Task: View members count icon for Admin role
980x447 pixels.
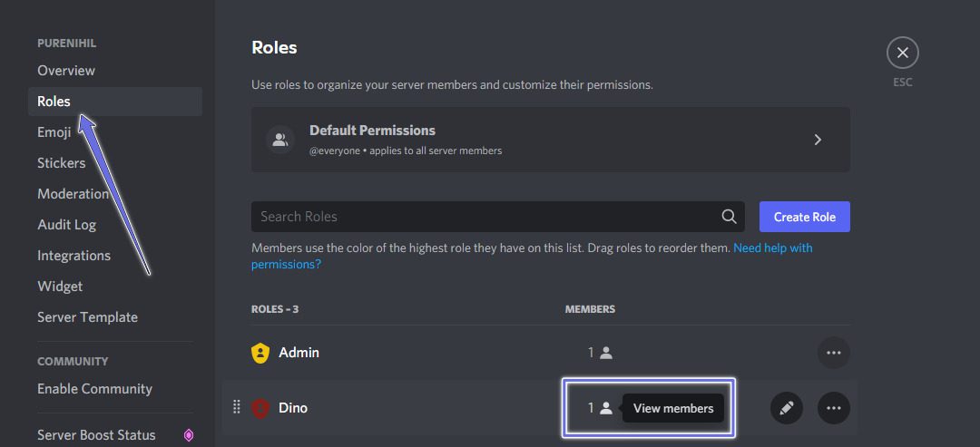Action: pyautogui.click(x=605, y=353)
